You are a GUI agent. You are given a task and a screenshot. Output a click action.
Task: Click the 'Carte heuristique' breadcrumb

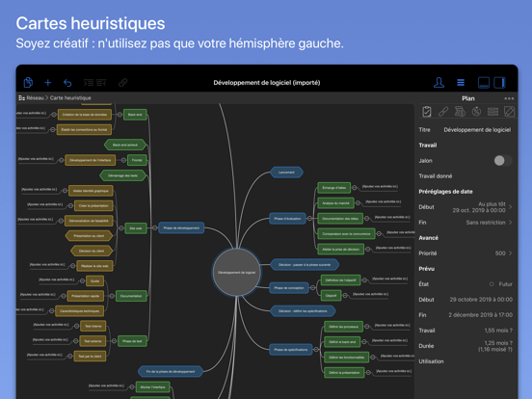pos(70,98)
